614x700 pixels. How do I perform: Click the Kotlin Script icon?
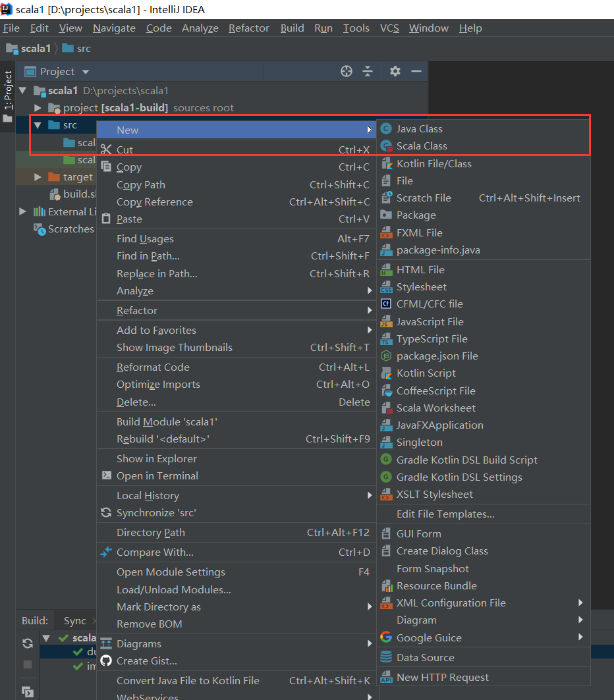tap(386, 373)
